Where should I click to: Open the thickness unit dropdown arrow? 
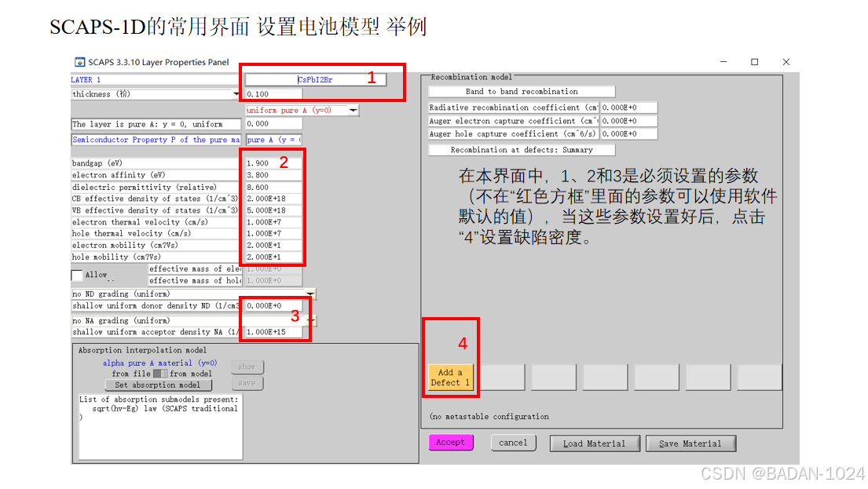click(236, 94)
